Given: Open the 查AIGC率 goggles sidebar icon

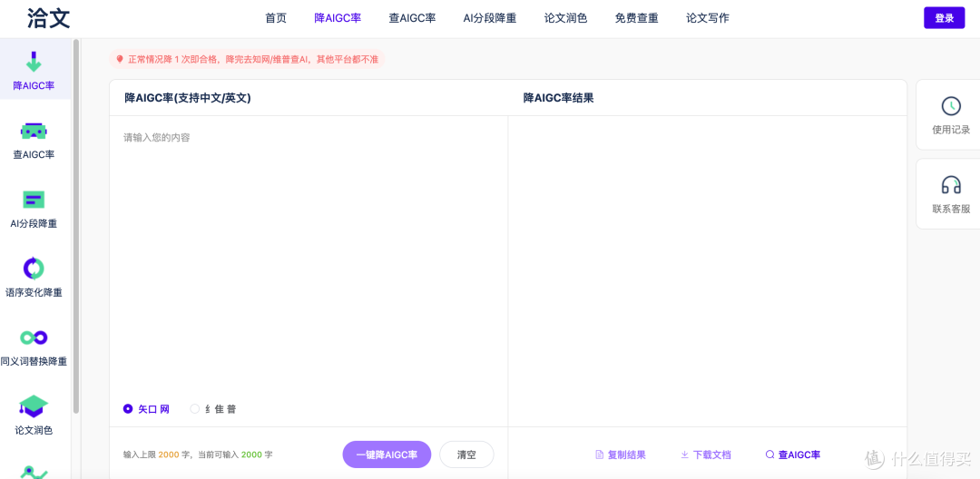Looking at the screenshot, I should (34, 131).
